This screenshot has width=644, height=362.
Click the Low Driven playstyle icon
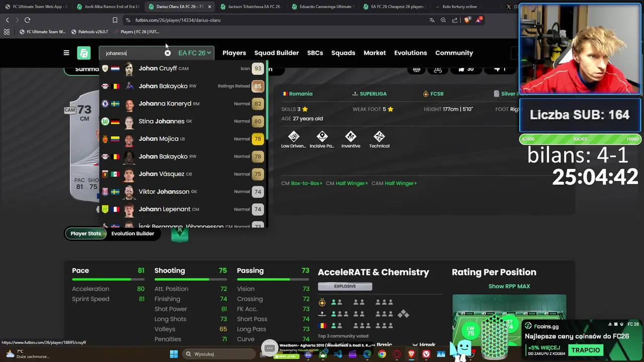(x=293, y=137)
